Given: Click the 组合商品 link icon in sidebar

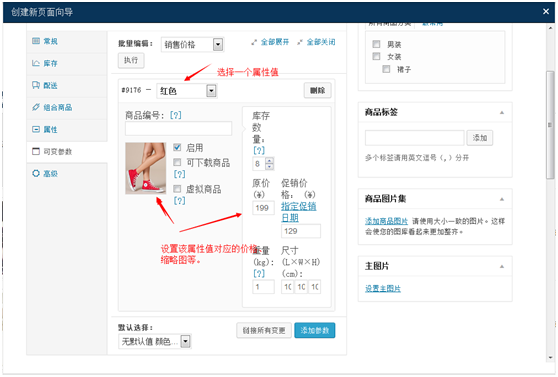Looking at the screenshot, I should tap(36, 107).
